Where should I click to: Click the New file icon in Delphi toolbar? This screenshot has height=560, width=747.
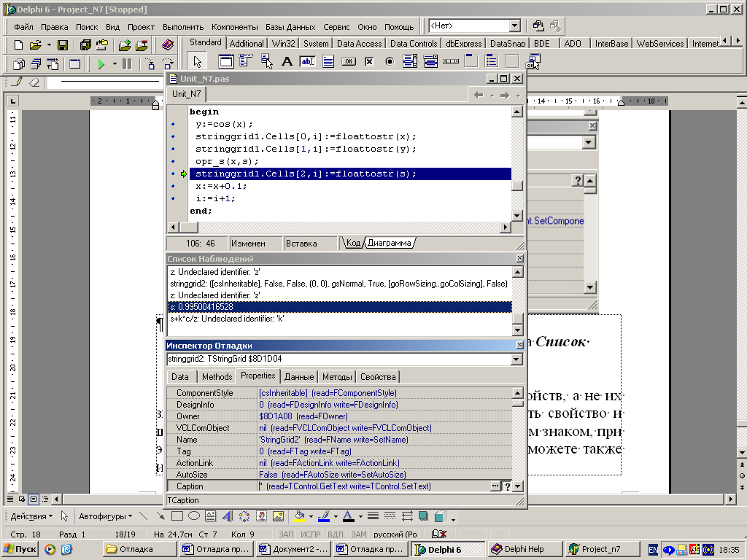pyautogui.click(x=18, y=44)
